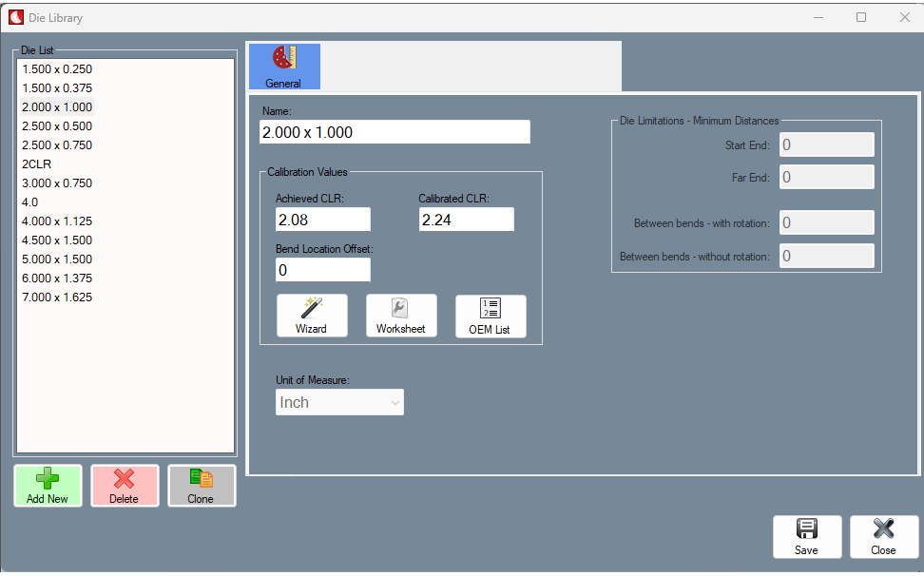The image size is (924, 576).
Task: Click the Calibrated CLR field
Action: (466, 220)
